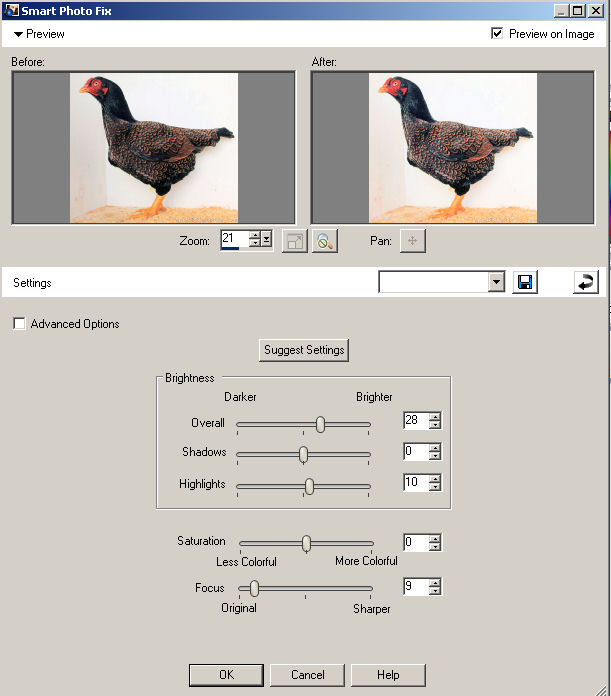Click the After preview chicken image
This screenshot has height=696, width=611.
tap(453, 148)
